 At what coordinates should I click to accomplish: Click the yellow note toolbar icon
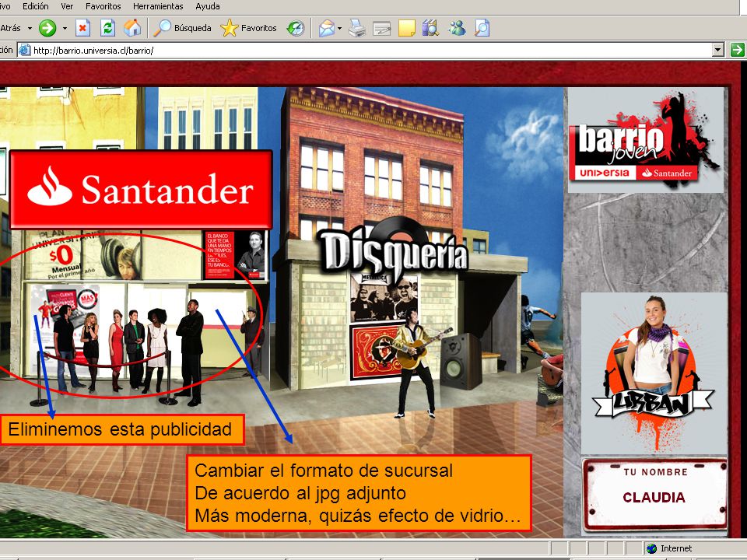tap(406, 28)
